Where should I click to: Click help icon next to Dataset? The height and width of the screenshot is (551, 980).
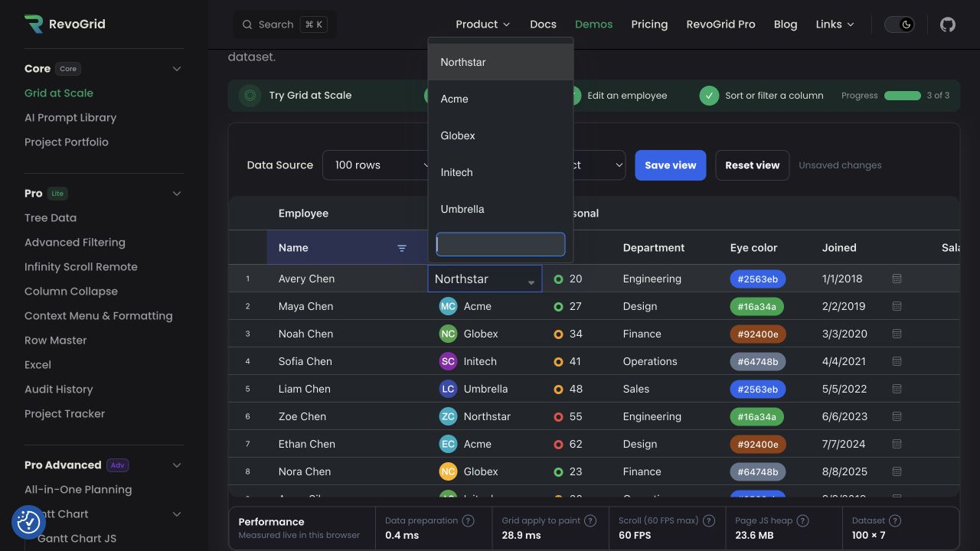pos(895,520)
